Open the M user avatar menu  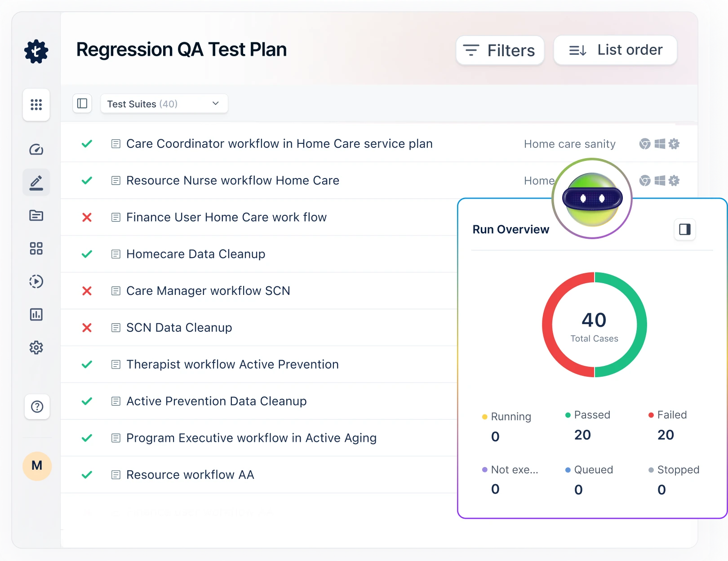pyautogui.click(x=37, y=466)
